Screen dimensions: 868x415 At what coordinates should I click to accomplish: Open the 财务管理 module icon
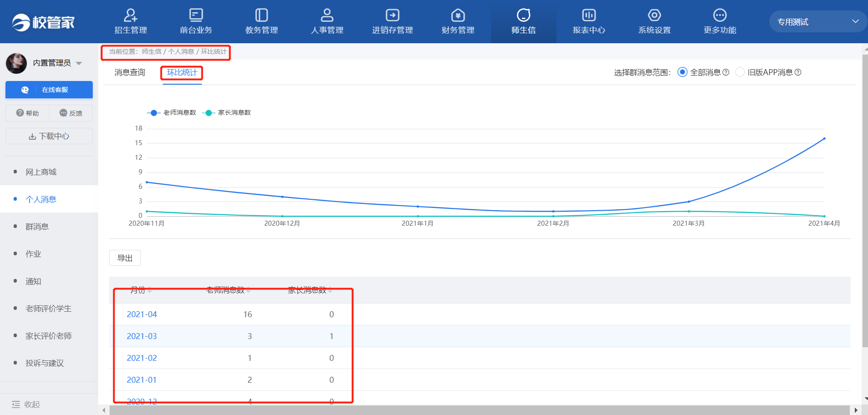(x=458, y=15)
